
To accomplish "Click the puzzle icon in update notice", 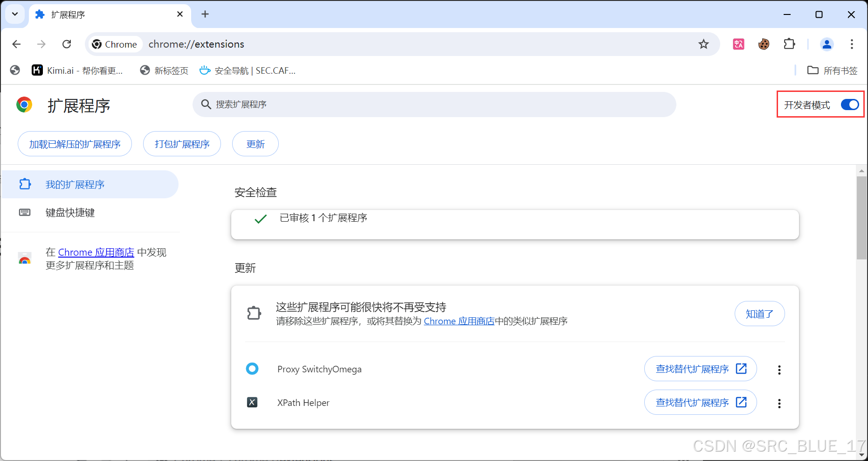I will [x=254, y=313].
